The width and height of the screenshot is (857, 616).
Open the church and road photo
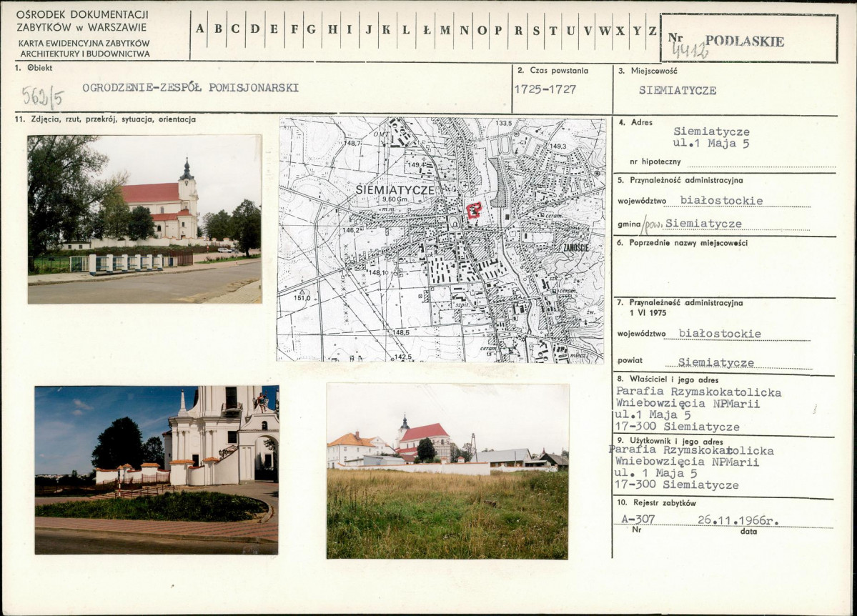145,219
